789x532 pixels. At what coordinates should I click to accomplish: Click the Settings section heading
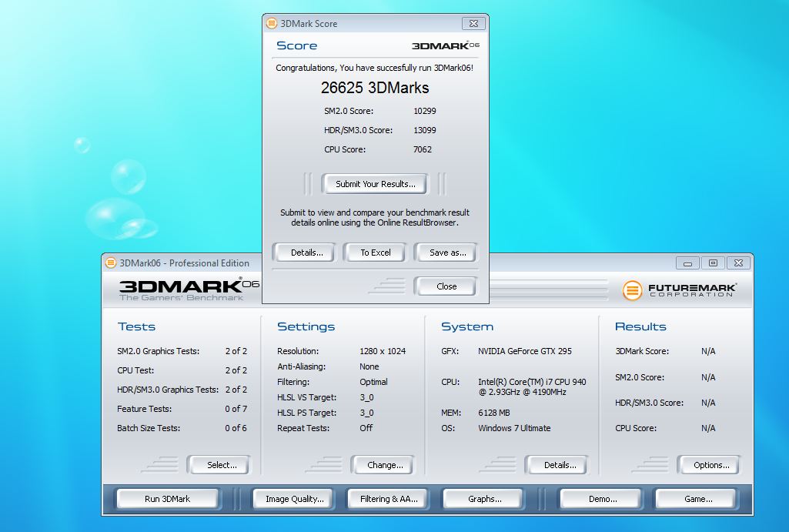(x=306, y=326)
